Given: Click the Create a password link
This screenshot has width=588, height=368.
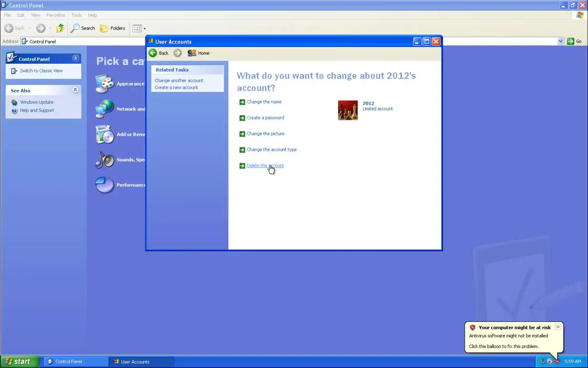Looking at the screenshot, I should pyautogui.click(x=265, y=118).
